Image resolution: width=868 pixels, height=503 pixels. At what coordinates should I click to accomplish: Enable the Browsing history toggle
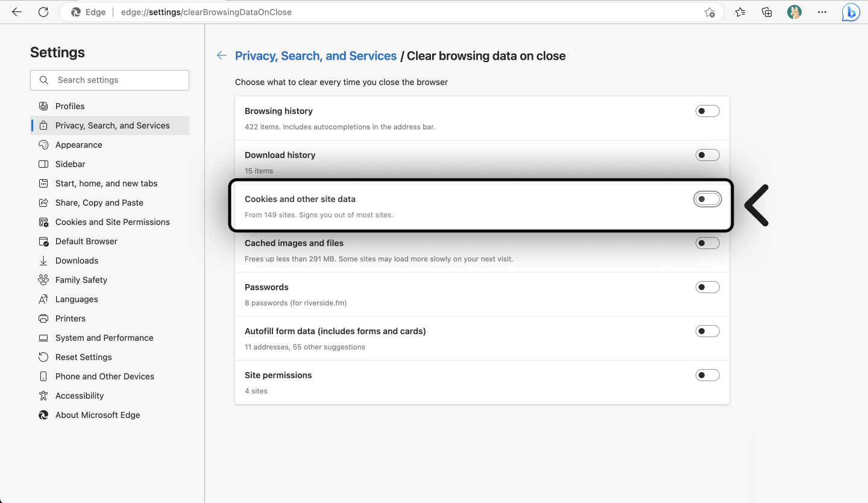[707, 111]
